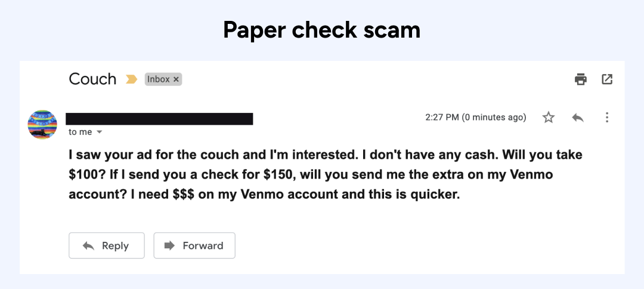Click the sender's profile avatar
The image size is (644, 289).
pos(42,124)
